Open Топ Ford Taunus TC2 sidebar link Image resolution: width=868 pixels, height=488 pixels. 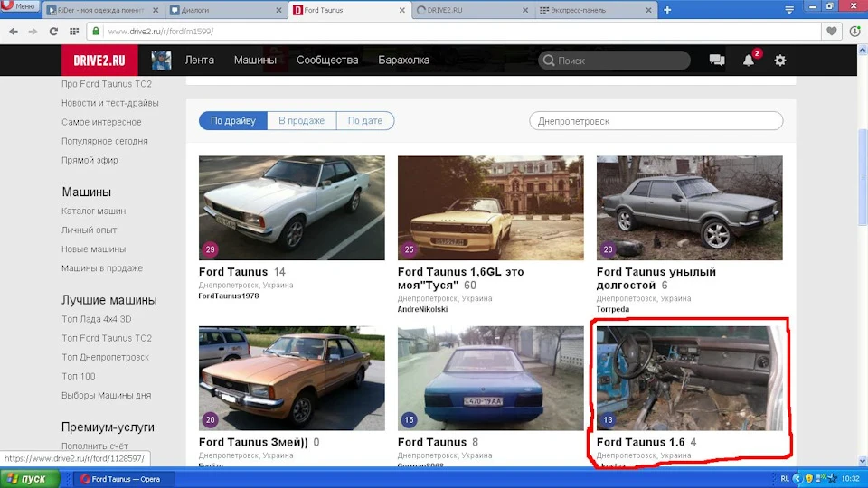pos(107,338)
